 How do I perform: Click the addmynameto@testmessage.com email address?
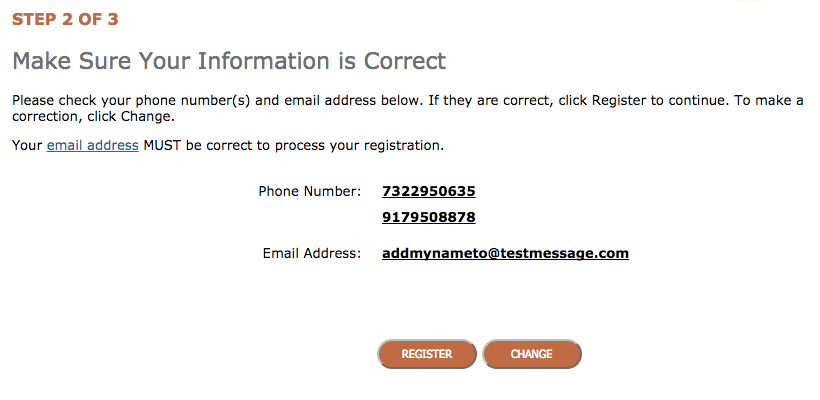point(505,253)
